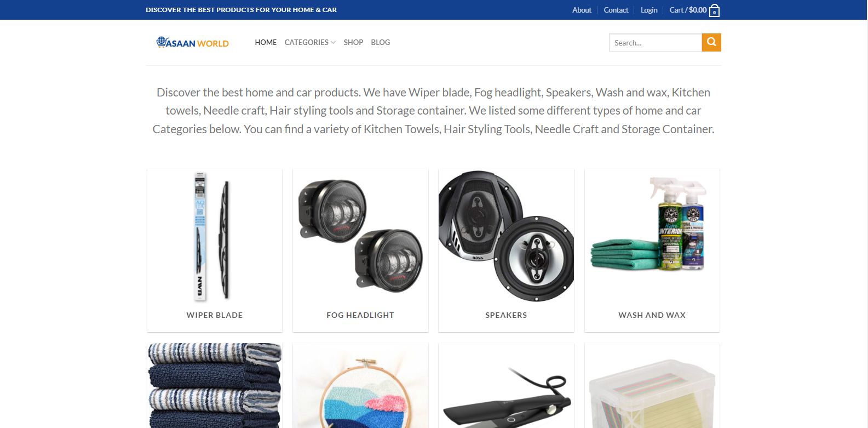Focus the Search input field
The height and width of the screenshot is (428, 868).
(x=656, y=42)
